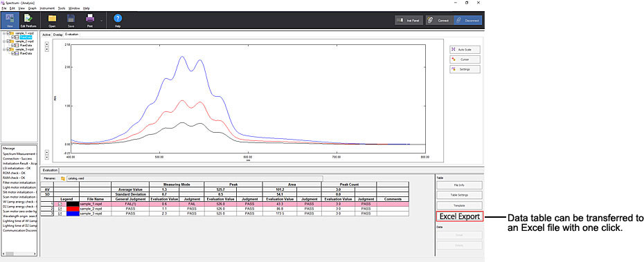Collapse the sample_2.vspd tree node
This screenshot has width=644, height=262.
click(4, 41)
